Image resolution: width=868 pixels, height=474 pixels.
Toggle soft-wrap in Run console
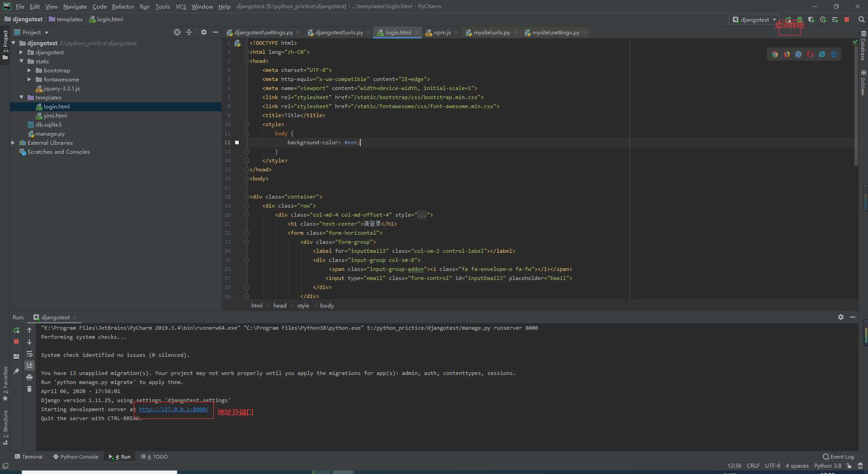[29, 354]
